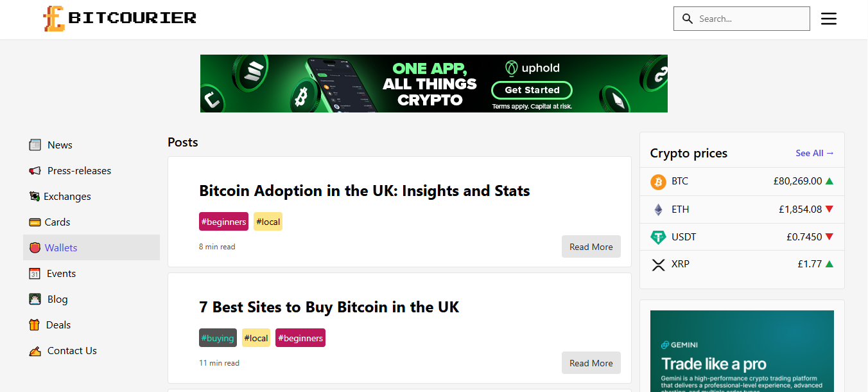The height and width of the screenshot is (392, 868).
Task: Click Read More for 7 Best Sites post
Action: (591, 363)
